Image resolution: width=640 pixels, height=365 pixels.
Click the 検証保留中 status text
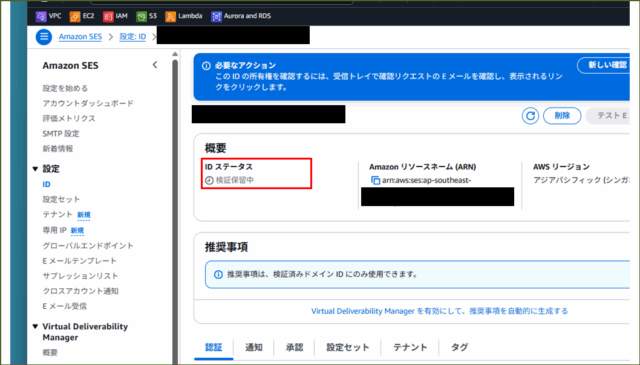(x=235, y=180)
